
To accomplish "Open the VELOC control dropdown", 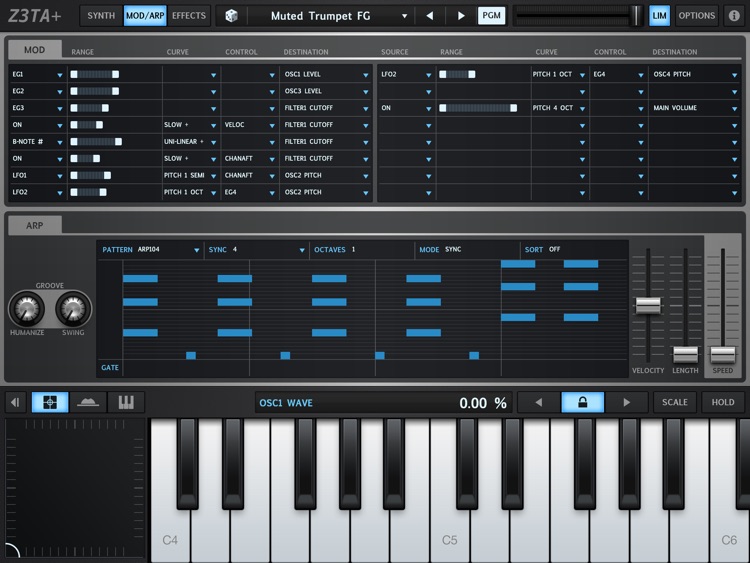I will pyautogui.click(x=249, y=125).
